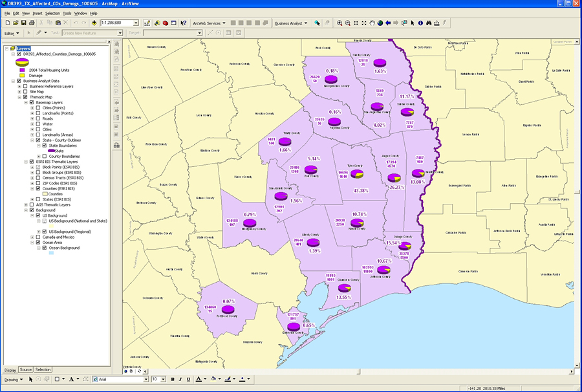The width and height of the screenshot is (582, 392).
Task: Click the drawing toolbar Select Elements pointer
Action: click(x=30, y=379)
